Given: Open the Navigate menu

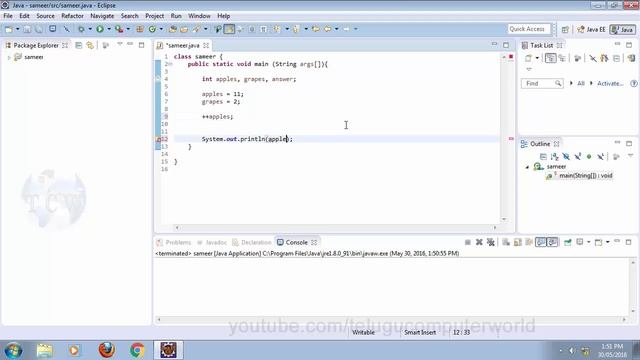Looking at the screenshot, I should 102,16.
